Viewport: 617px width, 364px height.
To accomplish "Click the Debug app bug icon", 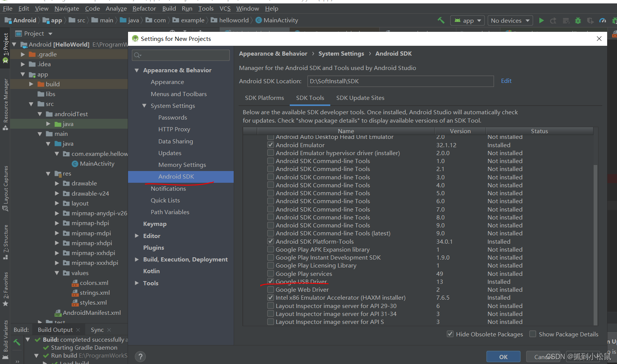I will (578, 20).
